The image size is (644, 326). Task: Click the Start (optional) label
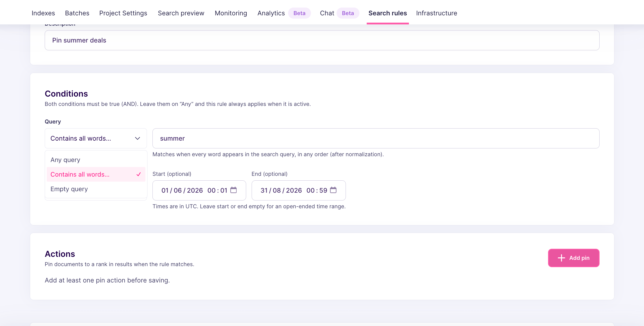[x=172, y=174]
